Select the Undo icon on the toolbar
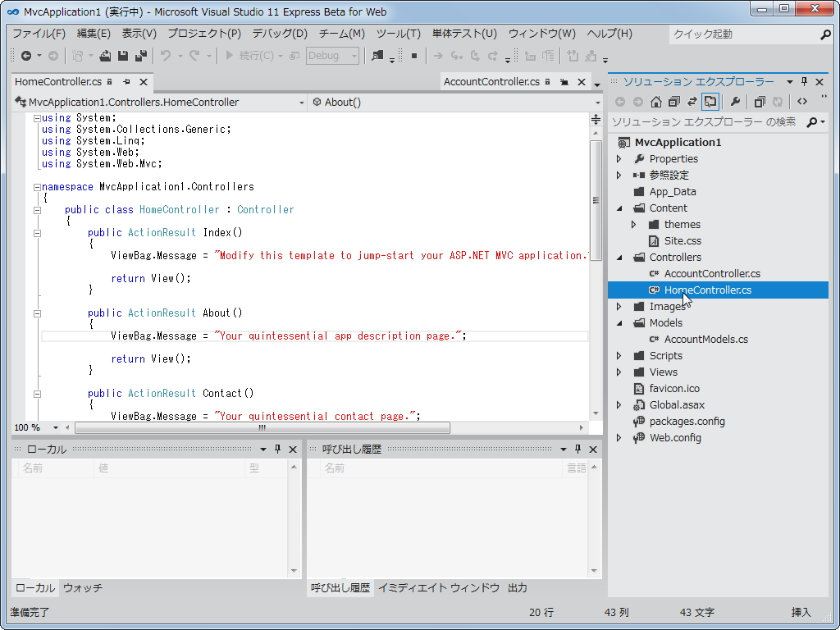This screenshot has width=840, height=630. click(166, 56)
